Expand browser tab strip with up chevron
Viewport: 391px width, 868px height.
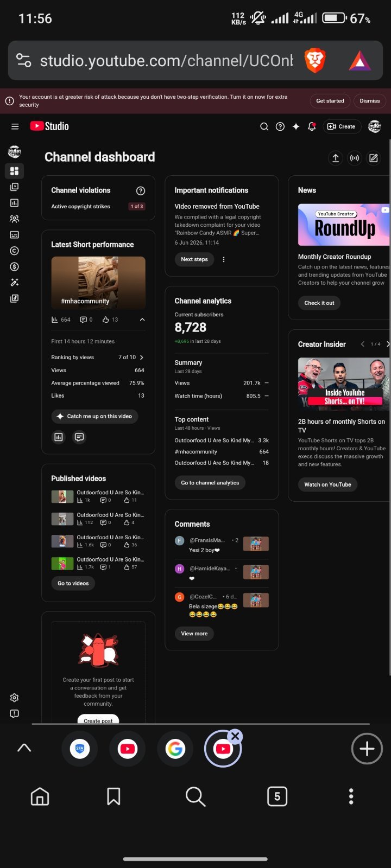click(x=24, y=748)
